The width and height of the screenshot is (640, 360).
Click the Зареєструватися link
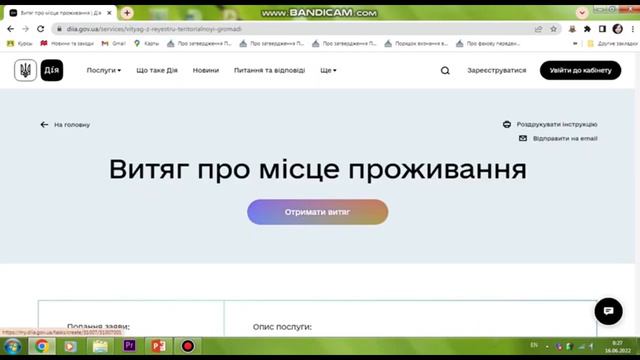pos(497,70)
